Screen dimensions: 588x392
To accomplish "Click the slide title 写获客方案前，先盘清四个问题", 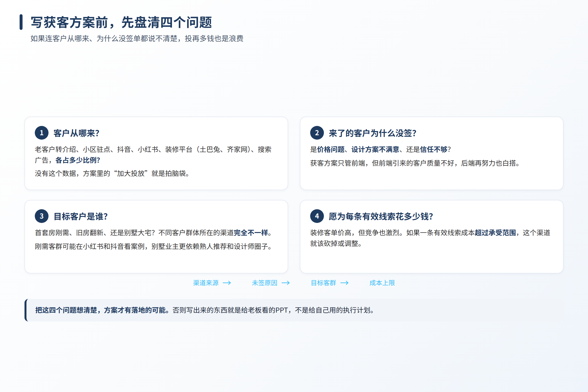I will pyautogui.click(x=121, y=22).
